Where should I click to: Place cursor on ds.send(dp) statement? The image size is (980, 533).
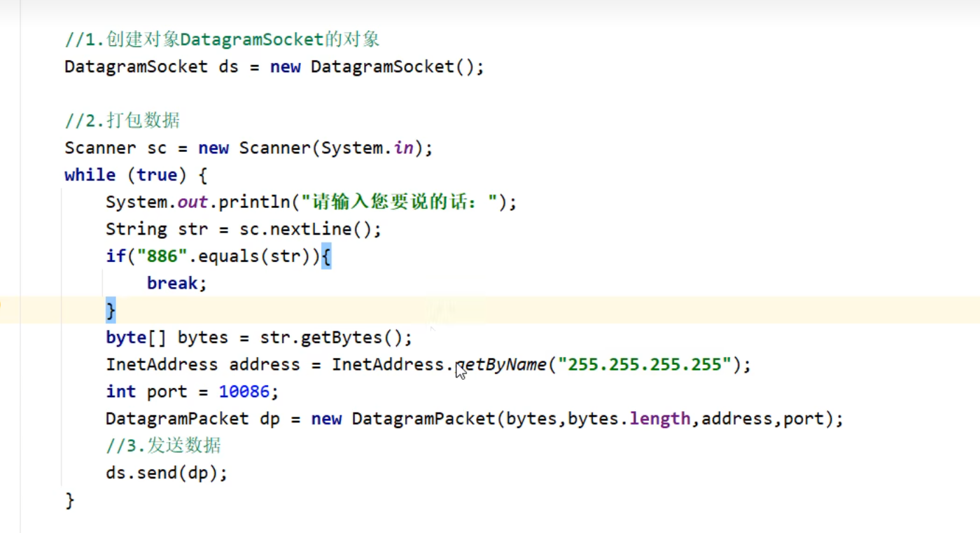click(167, 473)
